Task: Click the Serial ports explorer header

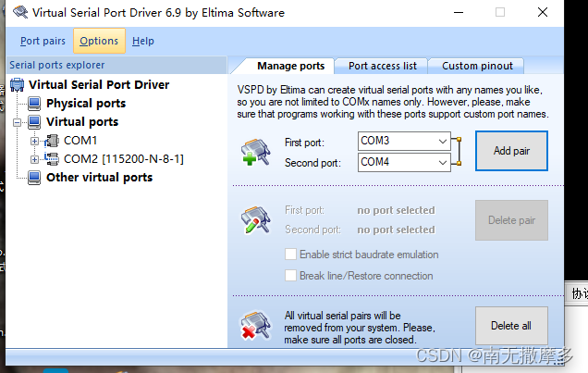Action: coord(116,65)
